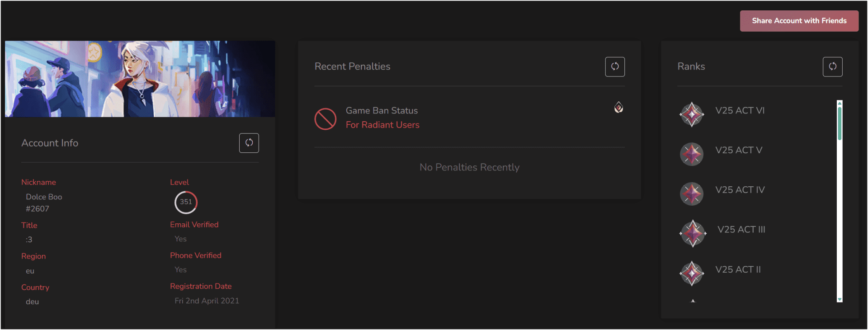Click the red ban status icon
Image resolution: width=868 pixels, height=330 pixels.
click(325, 119)
